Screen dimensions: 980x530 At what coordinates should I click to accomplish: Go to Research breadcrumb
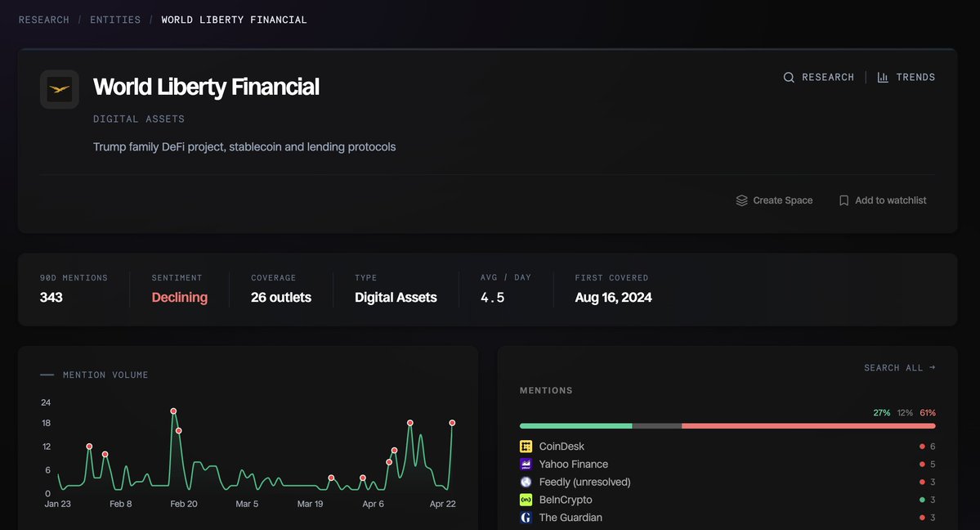pos(44,20)
